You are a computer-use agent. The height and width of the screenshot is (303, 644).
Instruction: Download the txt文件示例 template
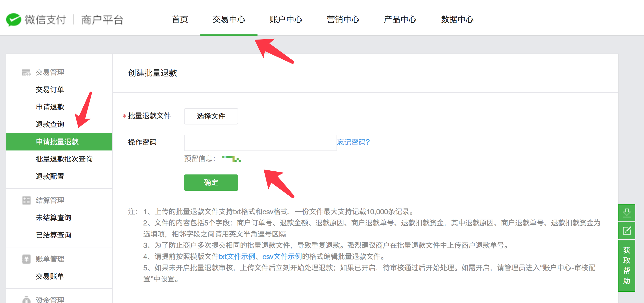coord(237,257)
